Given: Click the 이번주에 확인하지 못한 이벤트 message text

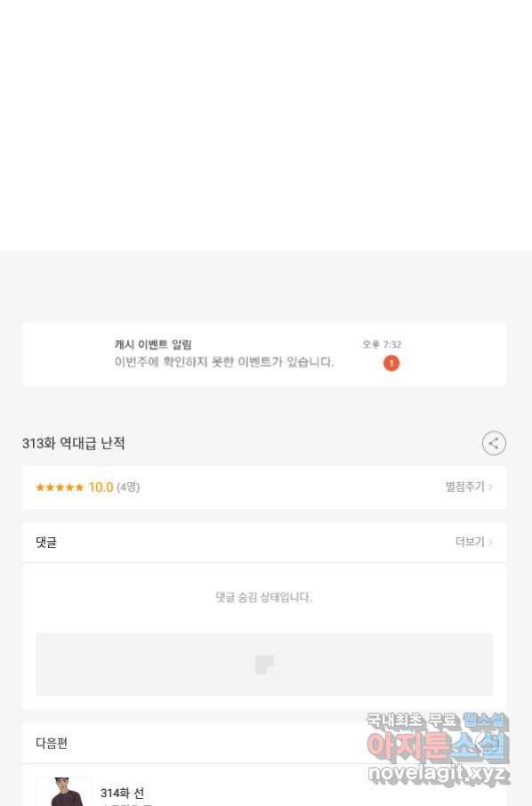Looking at the screenshot, I should [x=224, y=362].
